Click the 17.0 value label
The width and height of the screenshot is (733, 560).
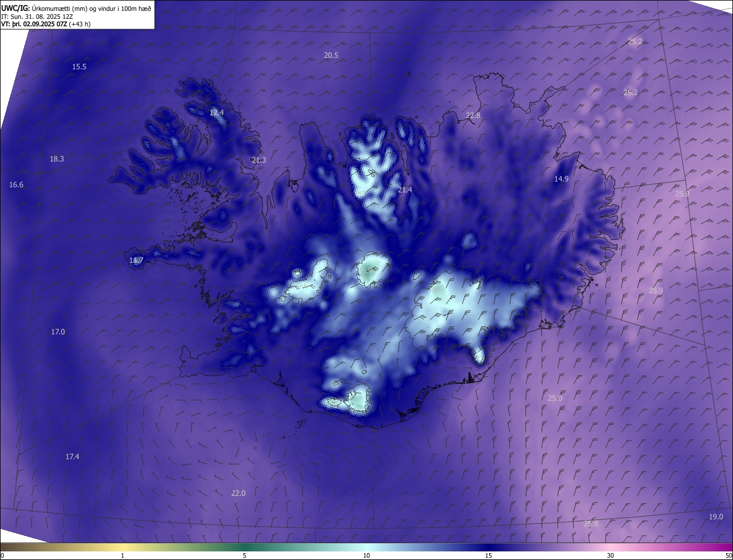click(58, 332)
